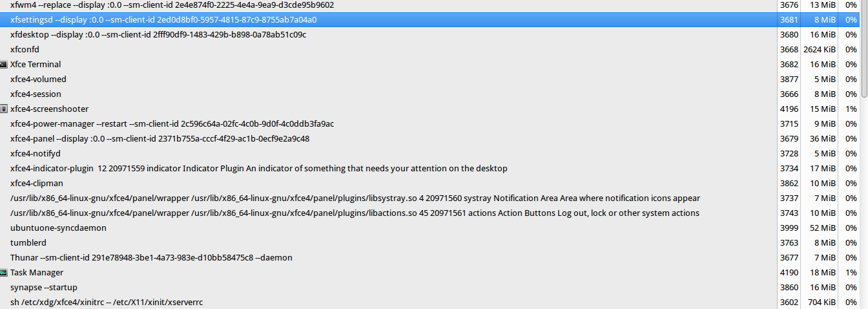Screen dimensions: 868x309
Task: Select the xfce4-indicator-plugin process row
Action: 258,169
